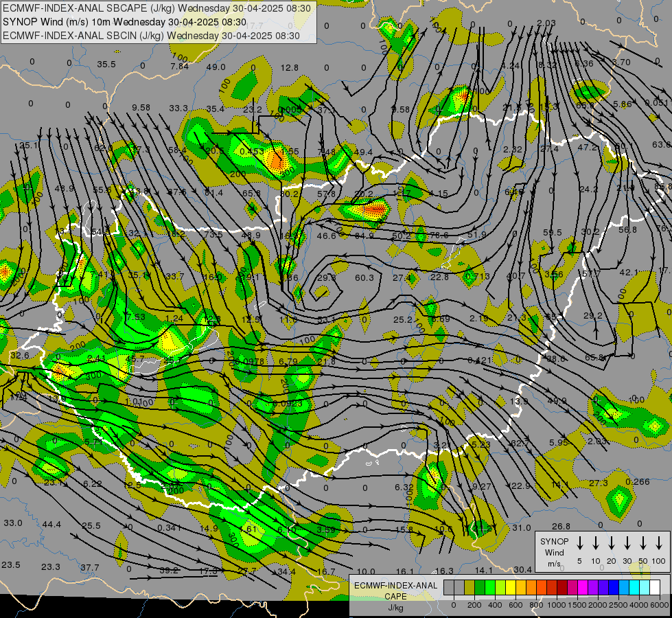The height and width of the screenshot is (618, 672).
Task: Click the SBCIN title line in header
Action: coord(151,36)
